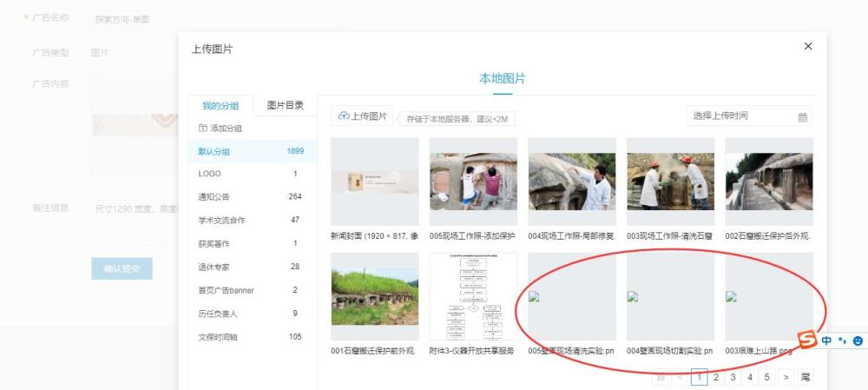Close the 上传图片 dialog
868x390 pixels.
[807, 47]
